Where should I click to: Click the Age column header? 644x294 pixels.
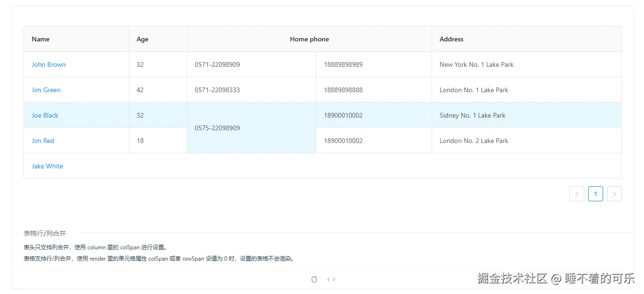pos(158,39)
